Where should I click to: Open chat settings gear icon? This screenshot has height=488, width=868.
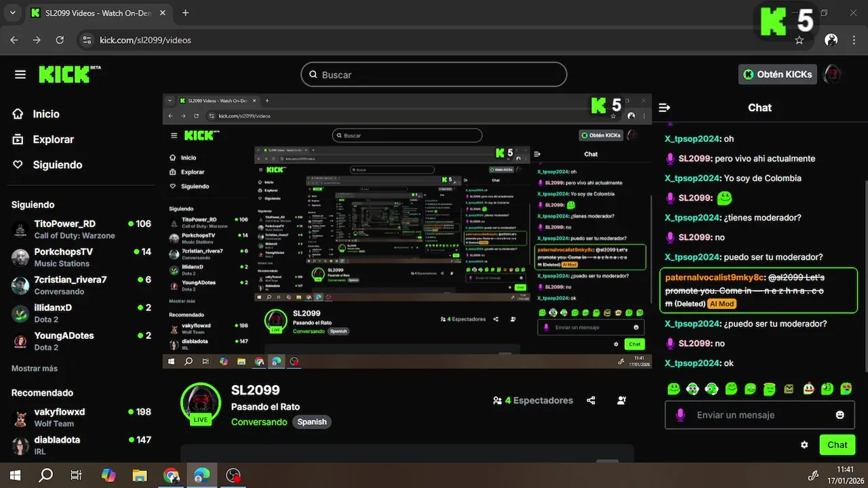(x=804, y=445)
